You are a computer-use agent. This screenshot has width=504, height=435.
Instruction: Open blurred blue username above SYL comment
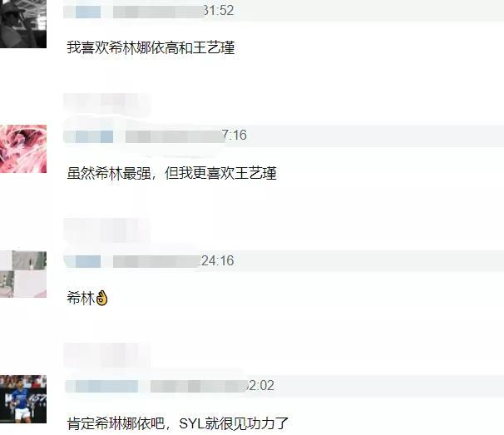101,387
